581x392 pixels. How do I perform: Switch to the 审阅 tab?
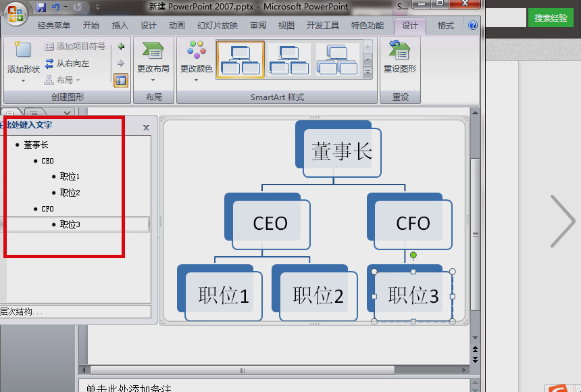[x=258, y=25]
